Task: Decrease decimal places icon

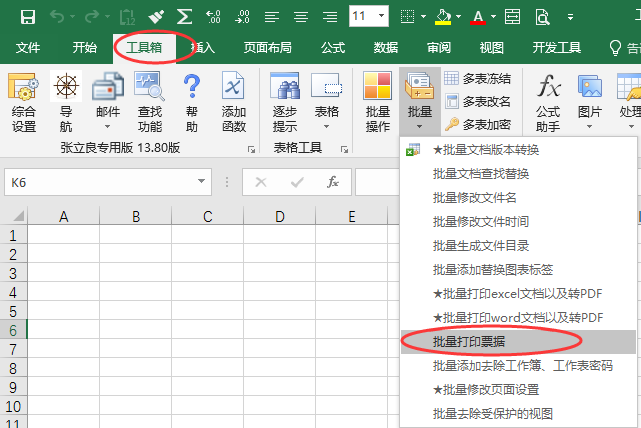Action: click(242, 17)
